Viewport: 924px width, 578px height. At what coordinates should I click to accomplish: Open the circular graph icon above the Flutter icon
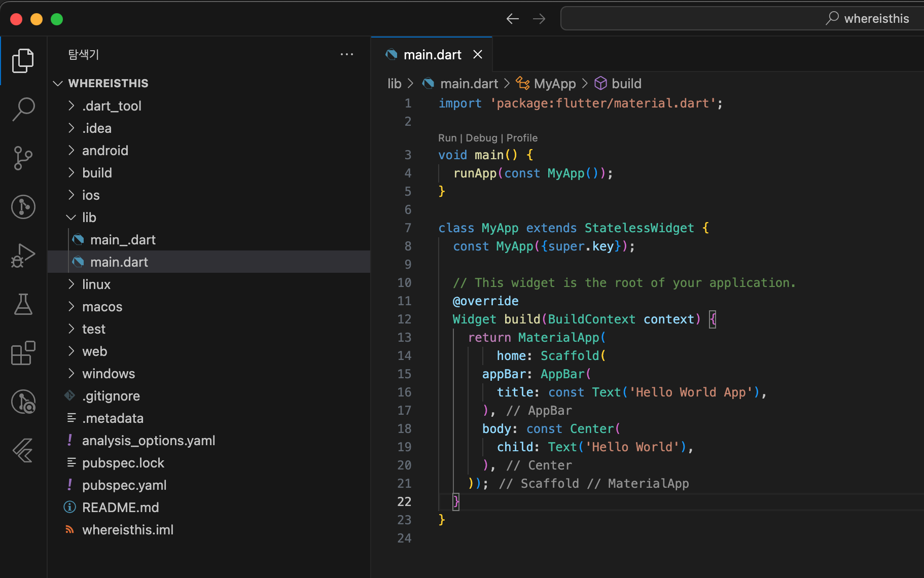[23, 402]
